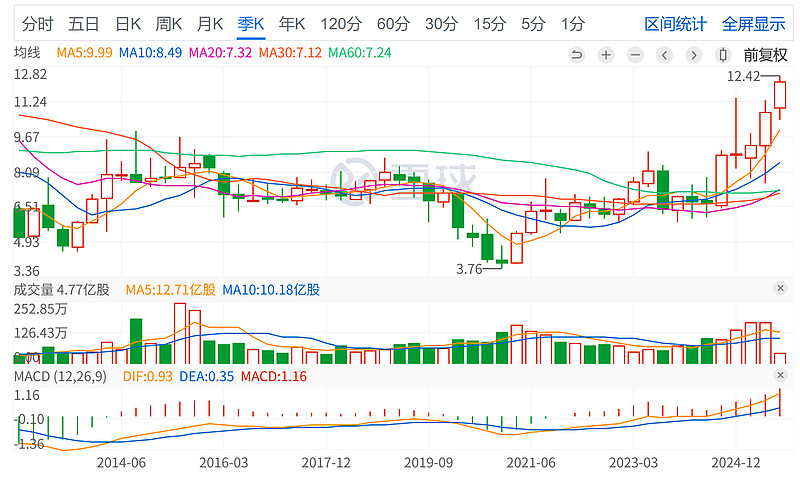Click the 2023-03 date axis label
Image resolution: width=800 pixels, height=478 pixels.
pos(633,463)
